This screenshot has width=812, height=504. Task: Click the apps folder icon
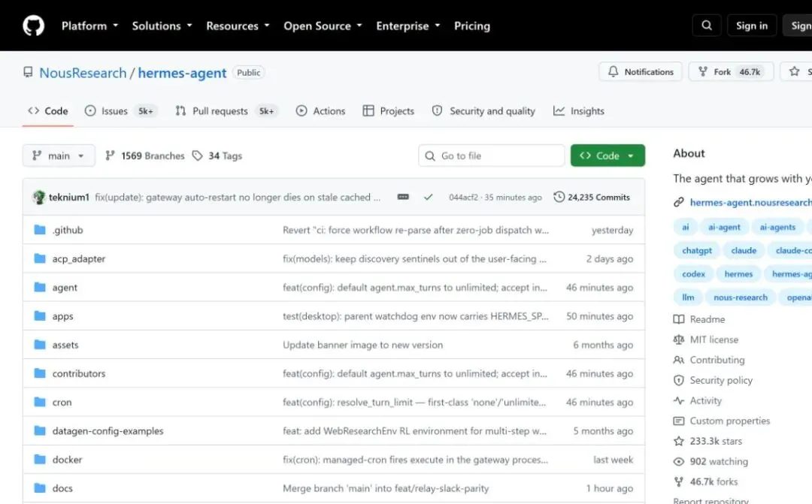(x=40, y=315)
